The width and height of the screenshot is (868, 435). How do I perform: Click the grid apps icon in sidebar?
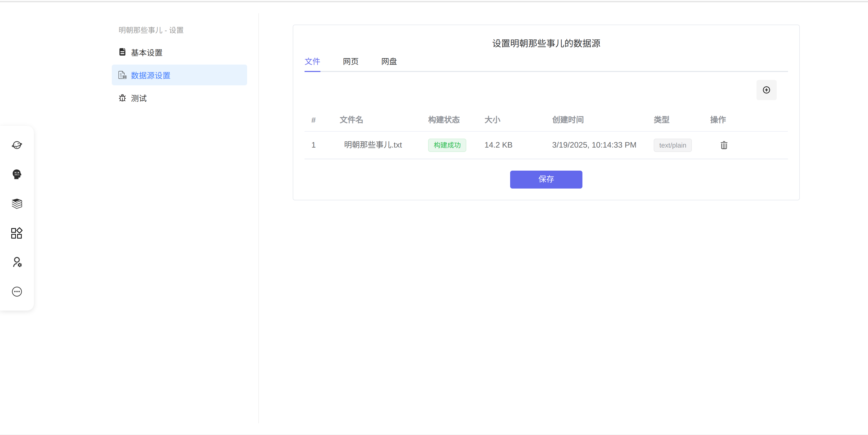(17, 233)
